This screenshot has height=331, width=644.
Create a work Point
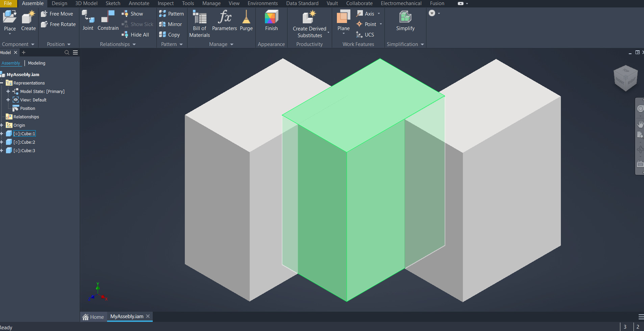click(x=367, y=24)
